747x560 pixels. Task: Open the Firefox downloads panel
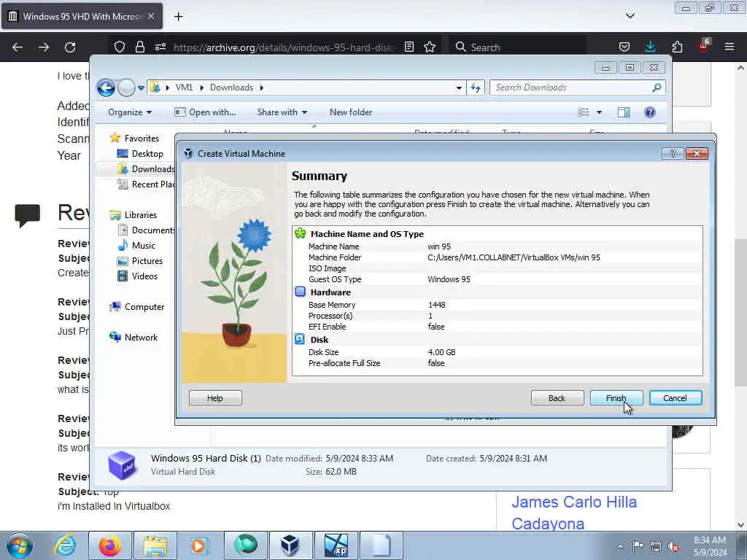point(650,47)
